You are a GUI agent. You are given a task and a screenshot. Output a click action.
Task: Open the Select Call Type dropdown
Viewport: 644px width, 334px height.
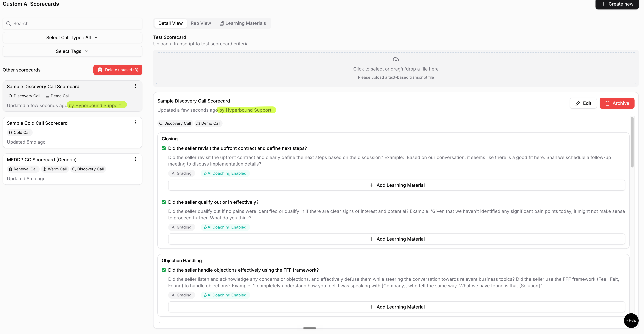[72, 38]
